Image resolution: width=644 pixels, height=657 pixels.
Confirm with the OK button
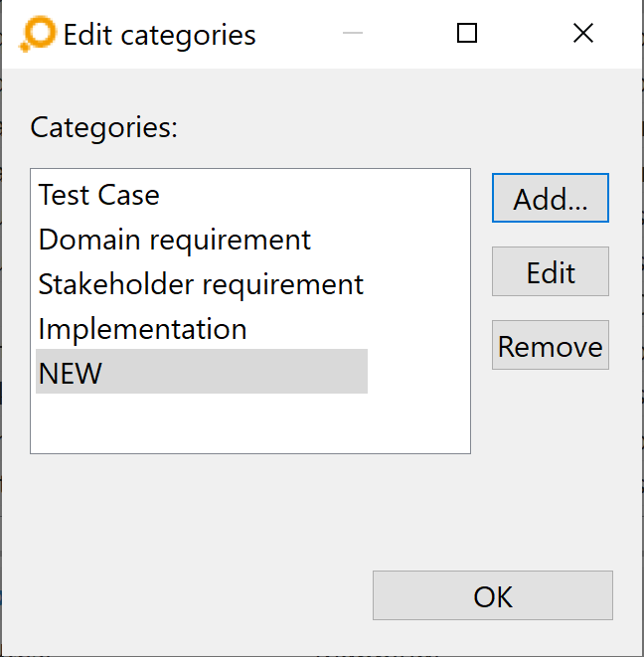coord(493,595)
